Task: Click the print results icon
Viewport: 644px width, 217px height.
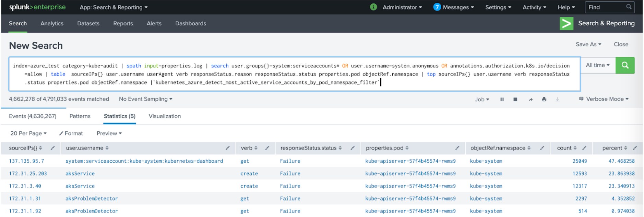Action: (544, 99)
